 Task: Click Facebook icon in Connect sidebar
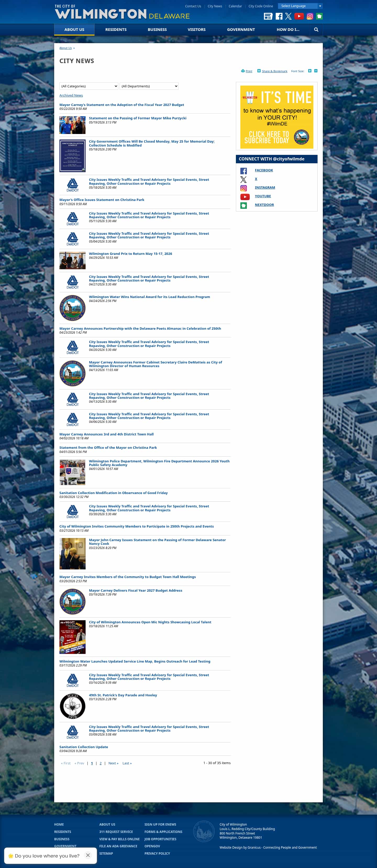(x=243, y=171)
